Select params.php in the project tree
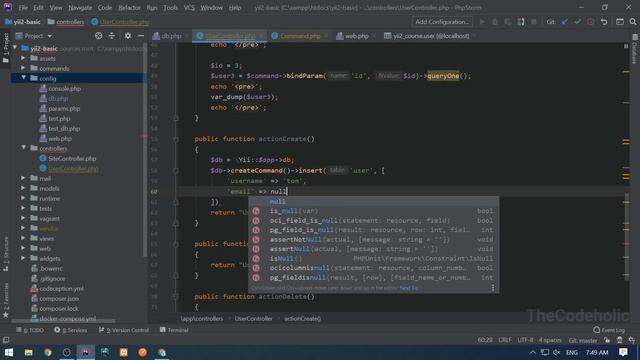The height and width of the screenshot is (360, 640). click(64, 109)
